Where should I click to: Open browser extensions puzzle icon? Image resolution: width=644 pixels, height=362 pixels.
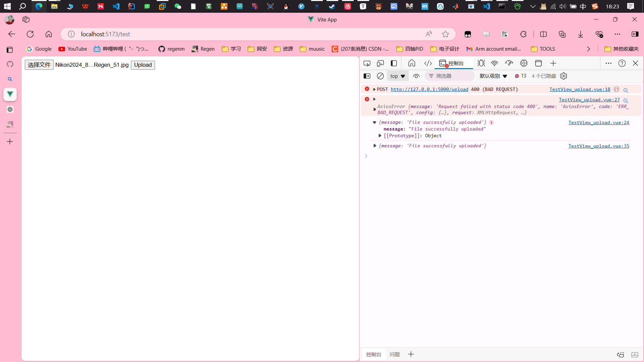523,34
